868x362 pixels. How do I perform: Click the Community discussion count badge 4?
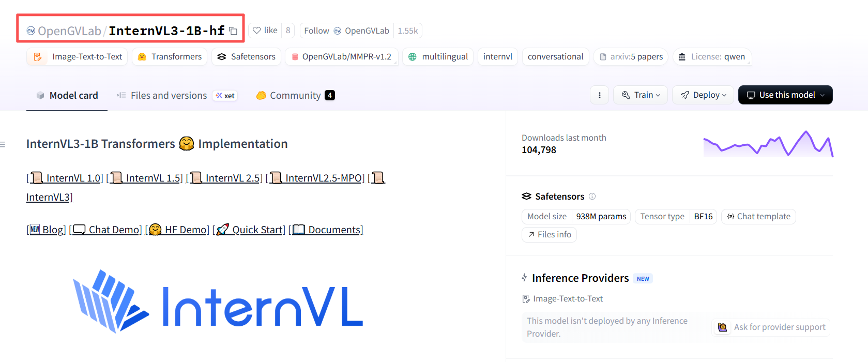330,95
